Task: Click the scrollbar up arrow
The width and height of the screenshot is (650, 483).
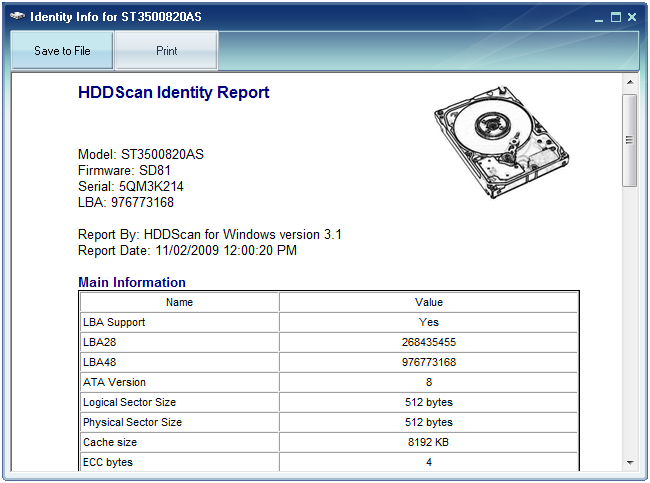Action: pos(630,82)
